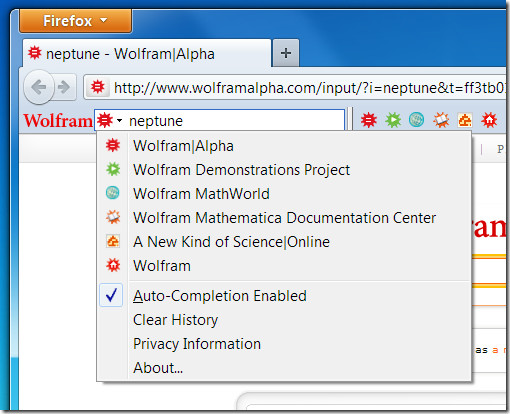Choose A New Kind of Science|Online entry
This screenshot has height=414, width=510.
[x=284, y=242]
